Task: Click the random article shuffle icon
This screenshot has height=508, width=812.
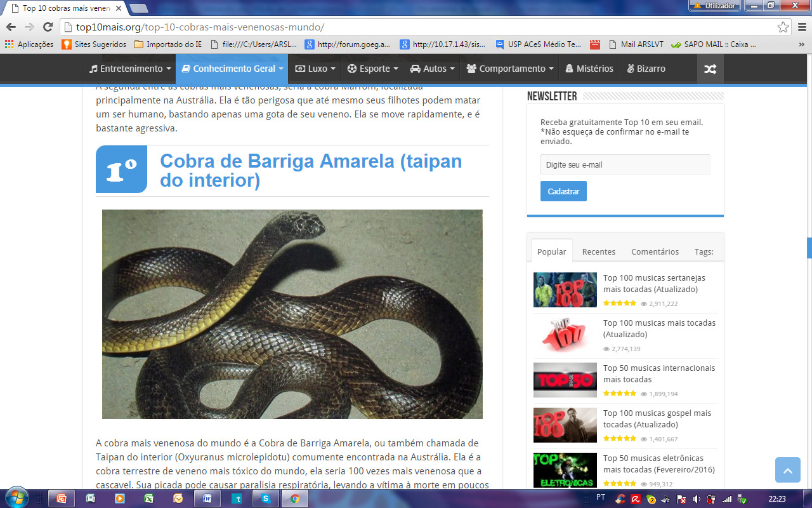Action: (710, 69)
